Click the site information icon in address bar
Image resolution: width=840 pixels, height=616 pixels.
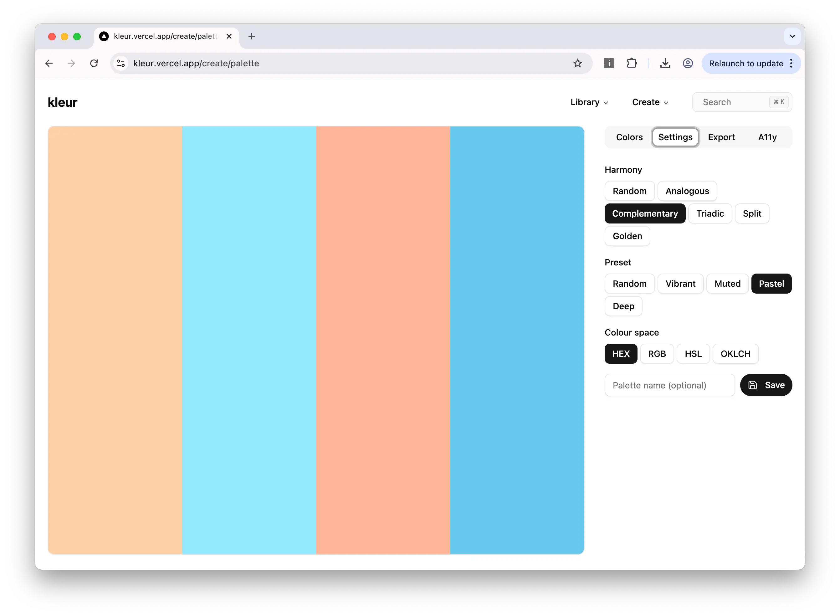coord(120,63)
